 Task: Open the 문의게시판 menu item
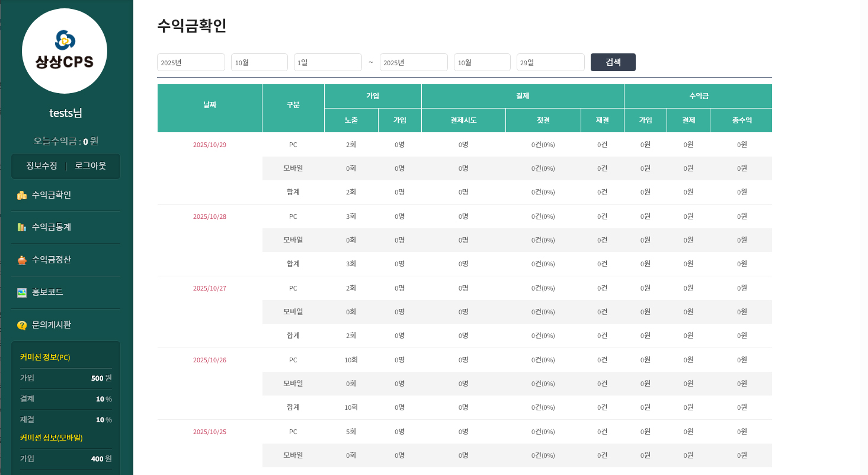pyautogui.click(x=52, y=325)
